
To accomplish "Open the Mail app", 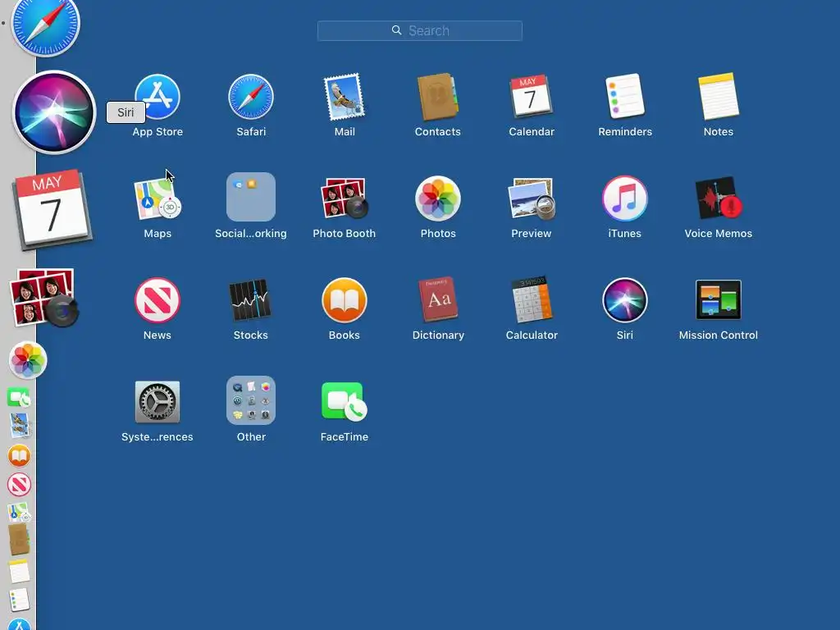I will click(x=344, y=97).
